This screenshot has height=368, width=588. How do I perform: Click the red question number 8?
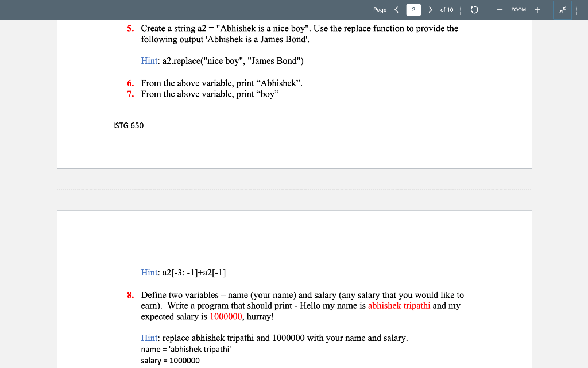(x=130, y=294)
